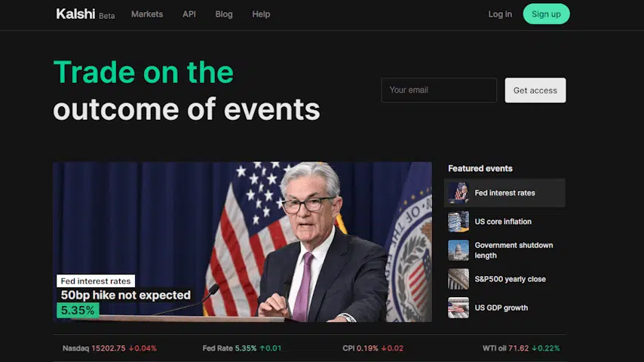Open the Help page

pyautogui.click(x=261, y=14)
